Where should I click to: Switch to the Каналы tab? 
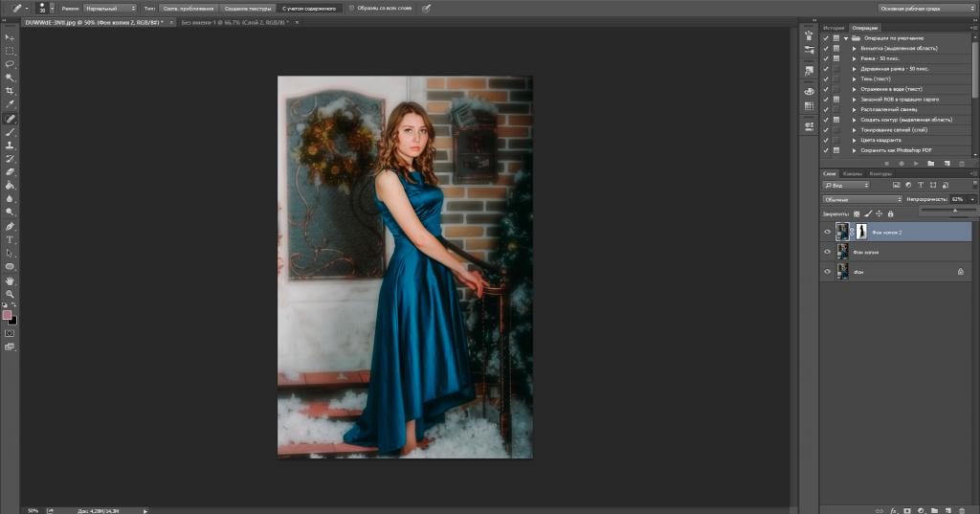853,174
